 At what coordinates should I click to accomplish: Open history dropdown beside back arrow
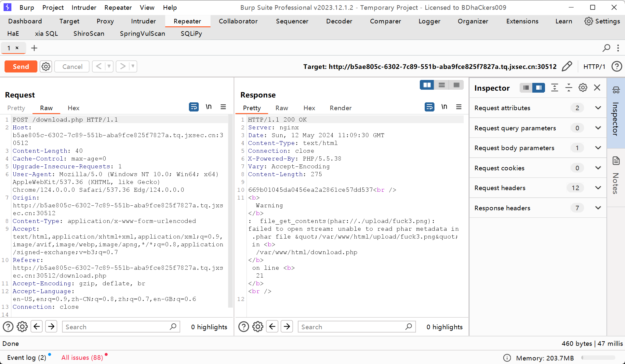pyautogui.click(x=109, y=66)
